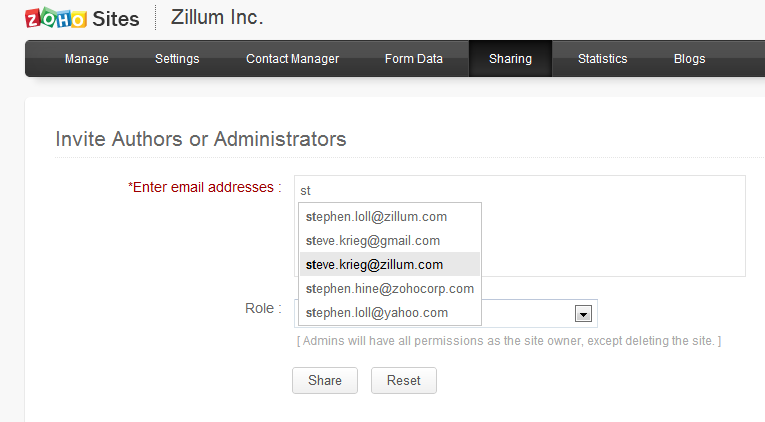The image size is (765, 422).
Task: View the Statistics tab
Action: tap(603, 59)
